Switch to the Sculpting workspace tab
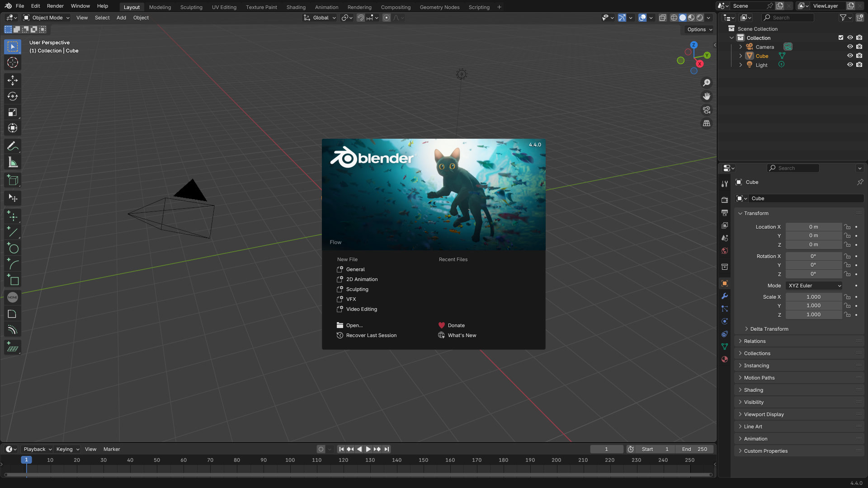This screenshot has height=488, width=868. (191, 7)
